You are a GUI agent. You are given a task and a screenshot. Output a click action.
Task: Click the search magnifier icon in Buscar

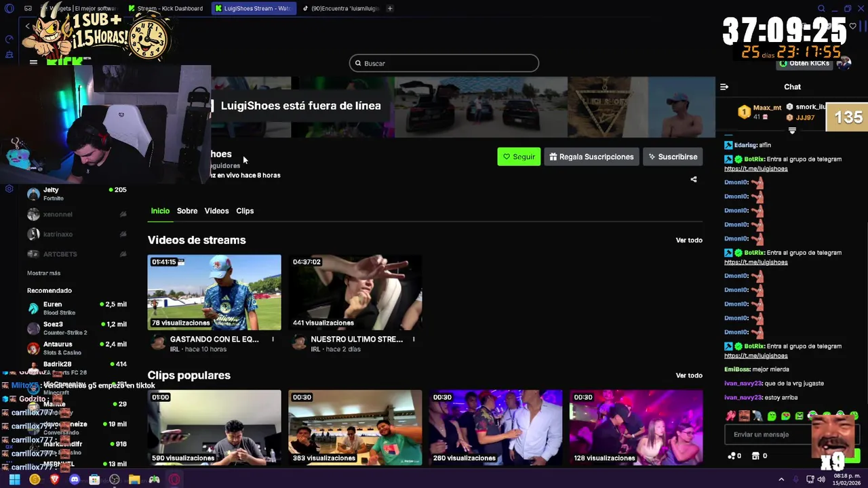pyautogui.click(x=358, y=63)
